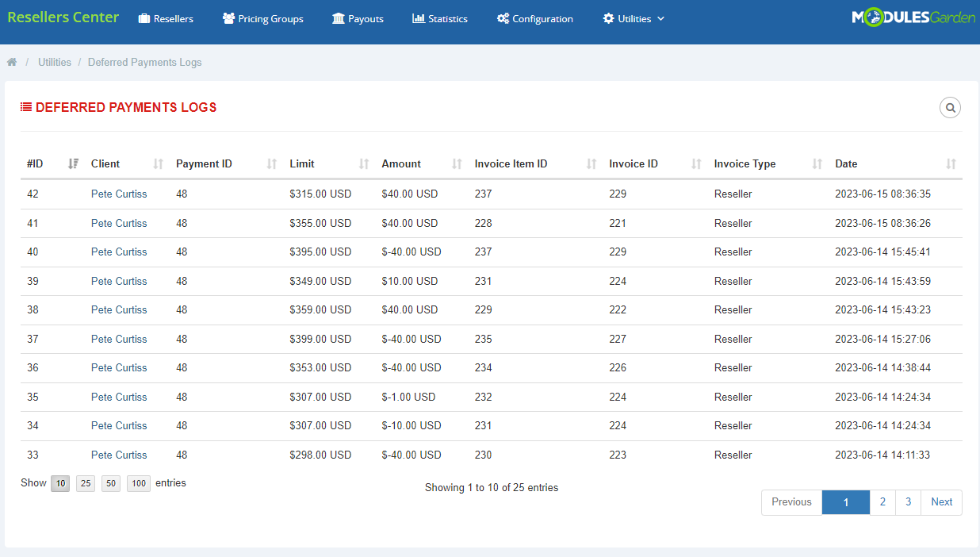The height and width of the screenshot is (557, 980).
Task: Show 100 entries per page
Action: coord(139,483)
